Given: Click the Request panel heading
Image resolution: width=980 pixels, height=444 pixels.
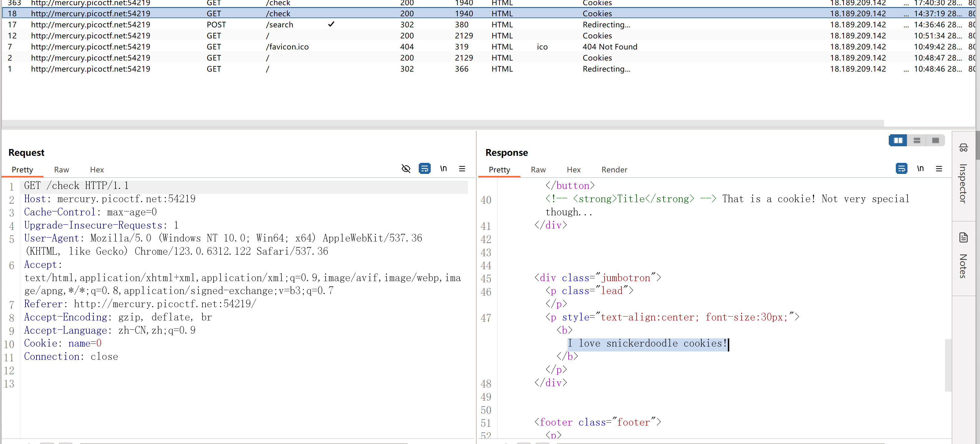Looking at the screenshot, I should coord(26,153).
